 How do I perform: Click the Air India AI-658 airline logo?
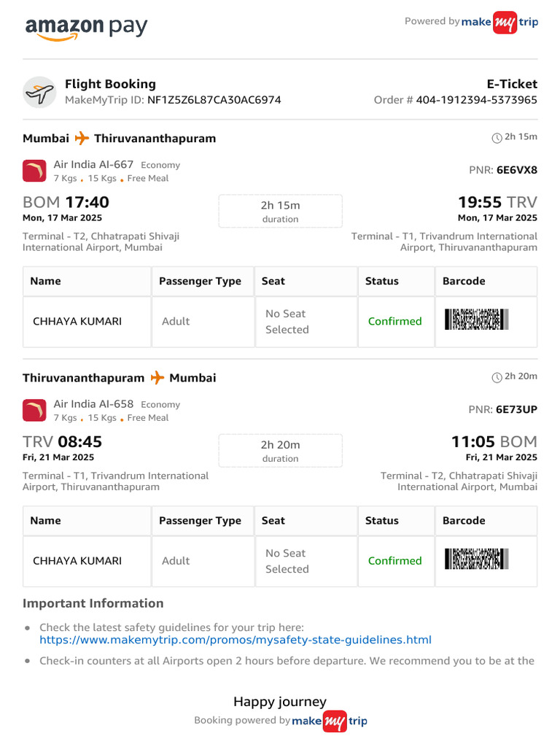[34, 410]
